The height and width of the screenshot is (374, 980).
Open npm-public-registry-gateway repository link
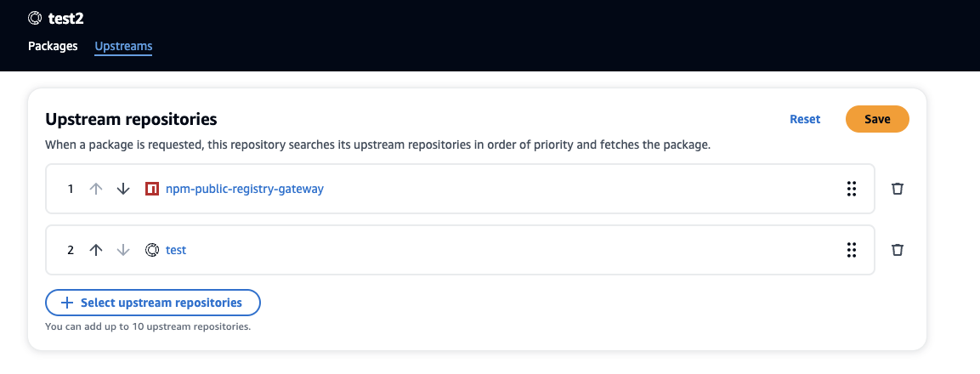tap(245, 189)
